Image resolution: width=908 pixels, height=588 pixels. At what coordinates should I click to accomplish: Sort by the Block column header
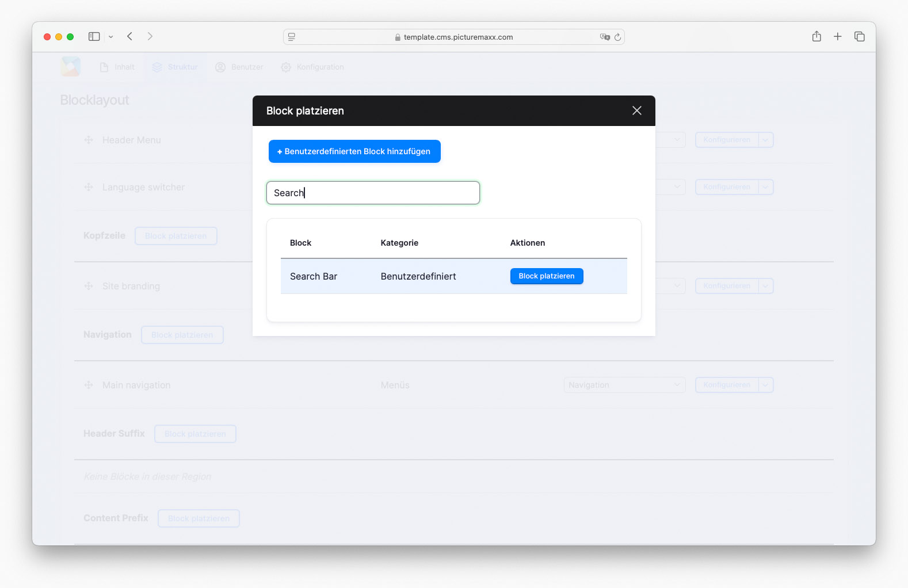[300, 243]
